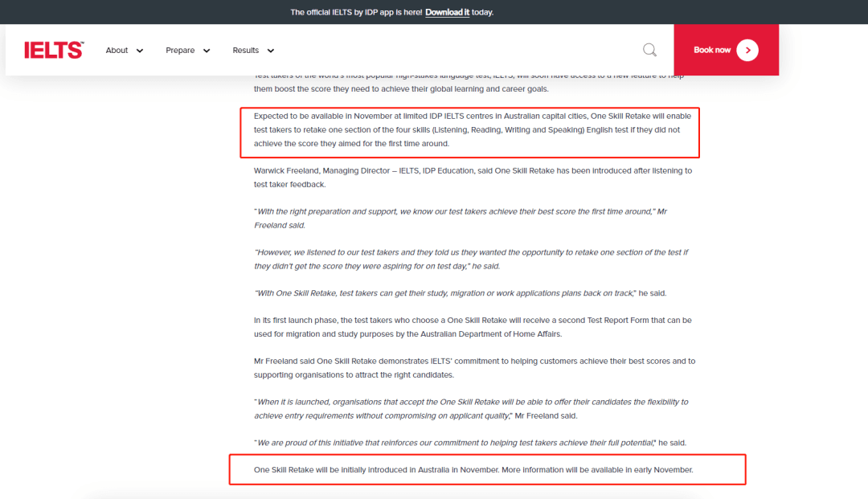Open the search magnifier icon
Viewport: 868px width, 499px height.
click(650, 51)
